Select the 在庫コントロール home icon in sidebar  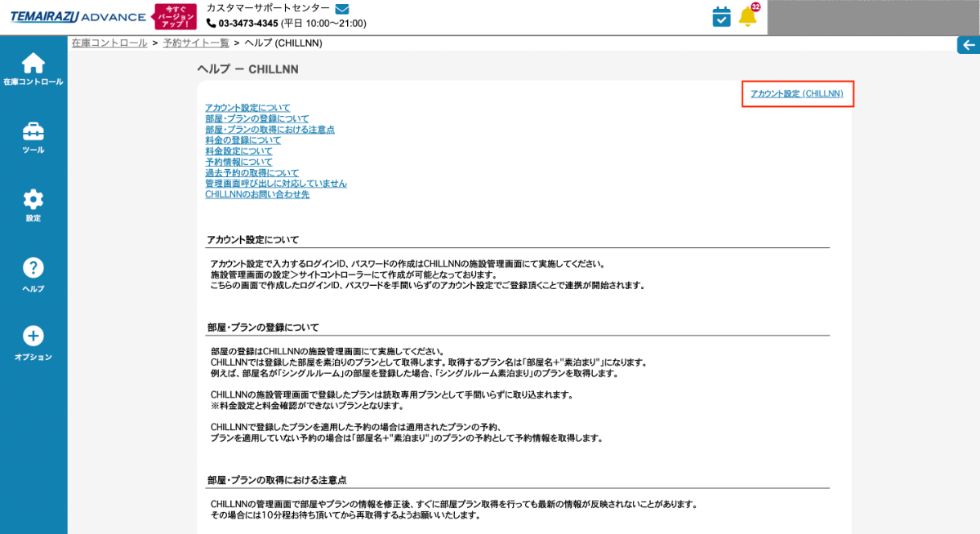point(33,61)
